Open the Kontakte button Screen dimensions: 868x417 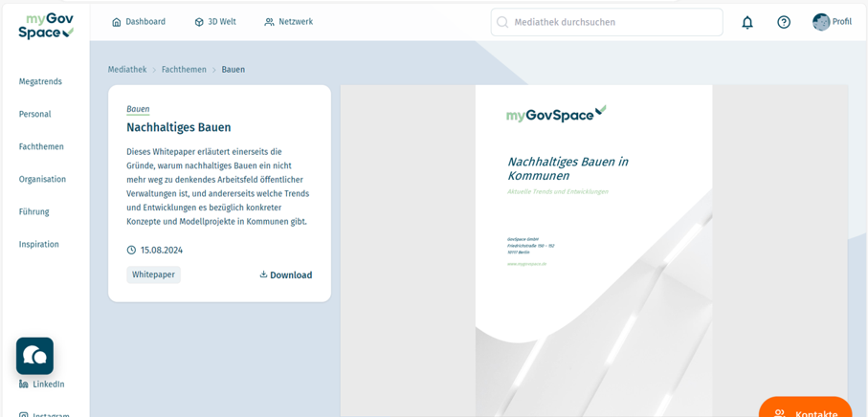click(x=806, y=408)
